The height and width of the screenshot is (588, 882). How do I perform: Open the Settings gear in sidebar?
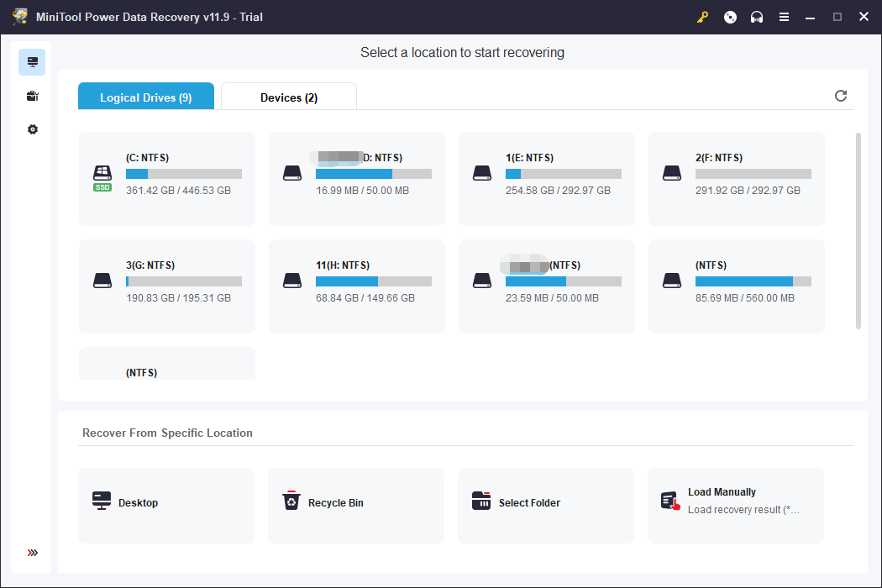33,129
